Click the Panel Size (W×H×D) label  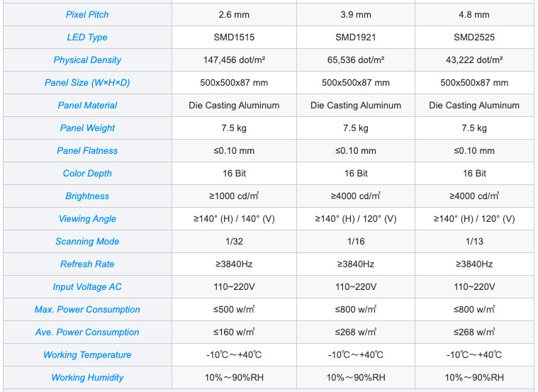[87, 83]
